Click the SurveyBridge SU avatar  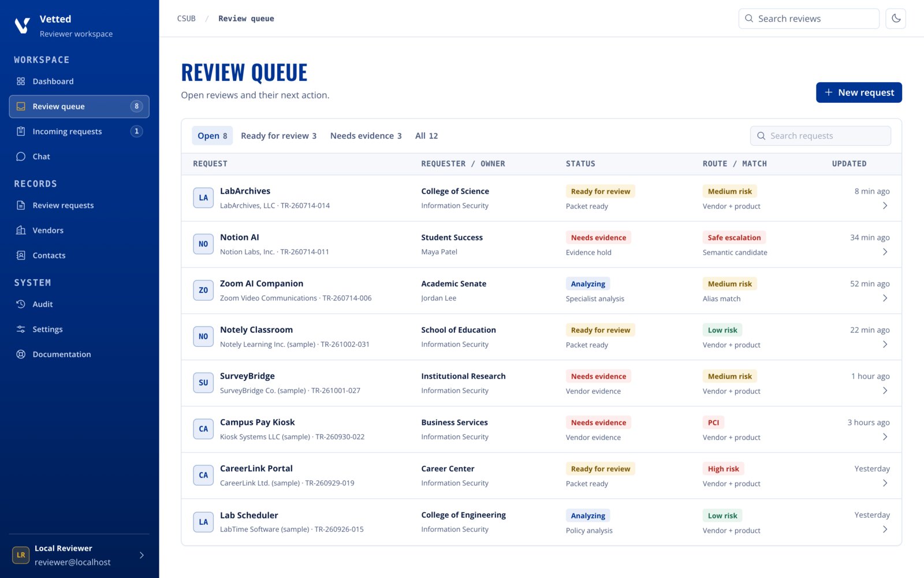[203, 383]
